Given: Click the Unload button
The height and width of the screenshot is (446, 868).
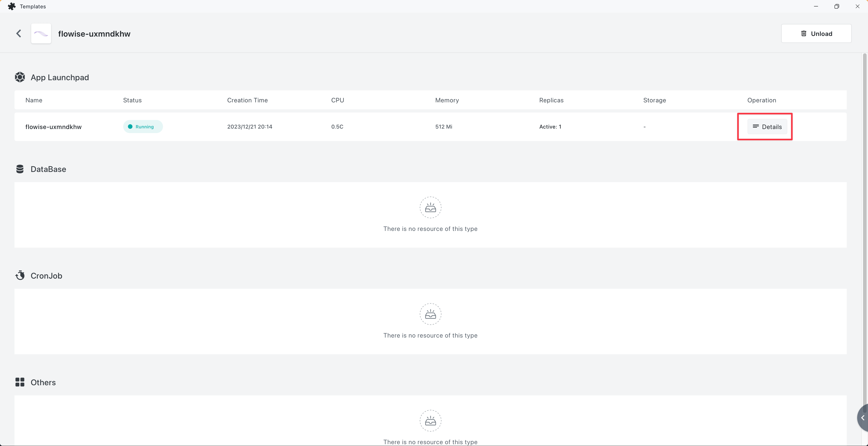Looking at the screenshot, I should coord(816,33).
